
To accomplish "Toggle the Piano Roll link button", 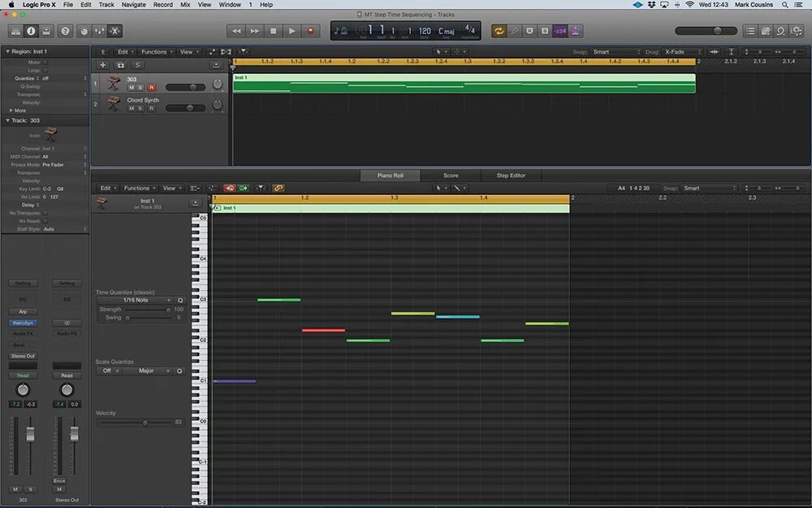I will pyautogui.click(x=278, y=189).
